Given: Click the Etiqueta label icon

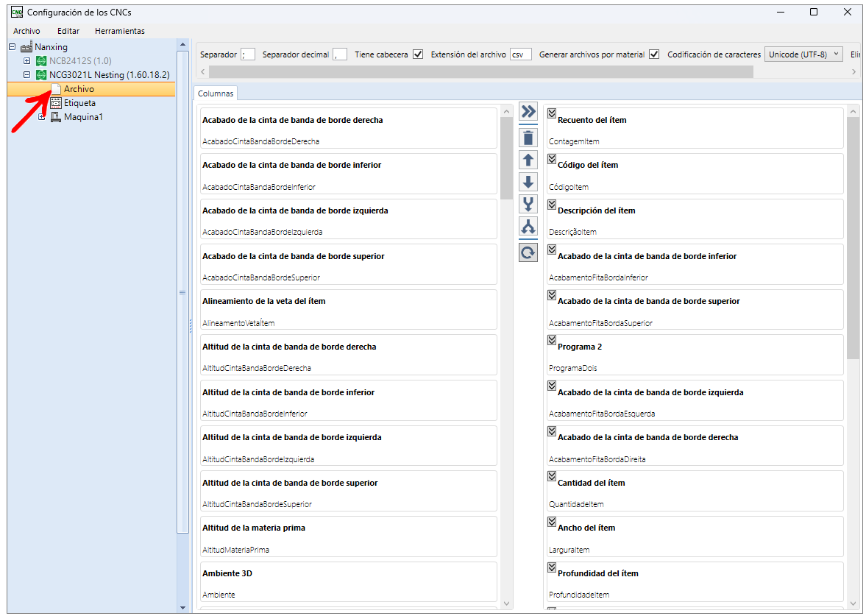Looking at the screenshot, I should click(56, 103).
